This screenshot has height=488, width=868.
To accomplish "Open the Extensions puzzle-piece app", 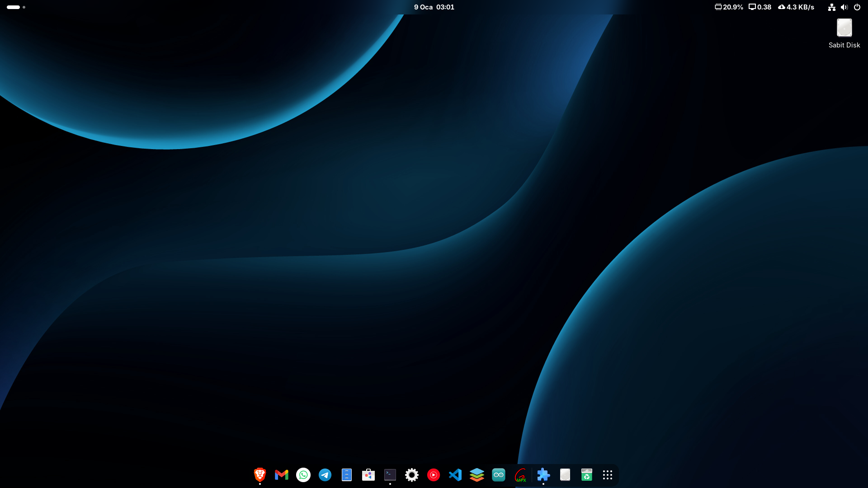I will 543,475.
